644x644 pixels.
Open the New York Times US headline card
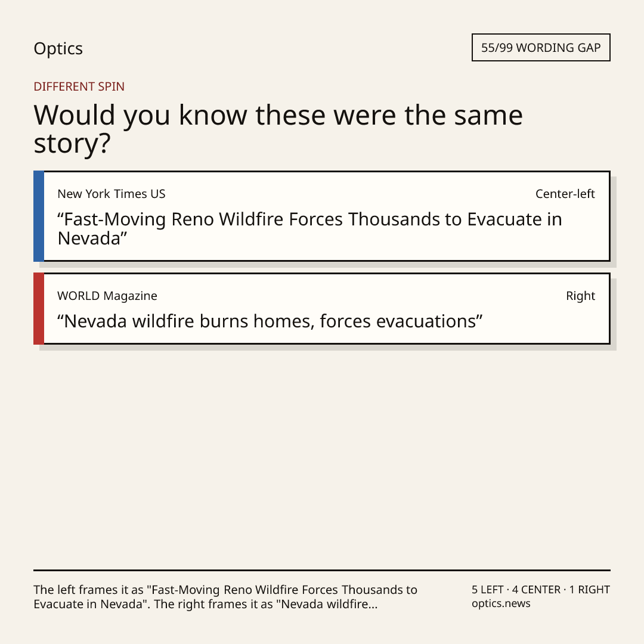[322, 216]
